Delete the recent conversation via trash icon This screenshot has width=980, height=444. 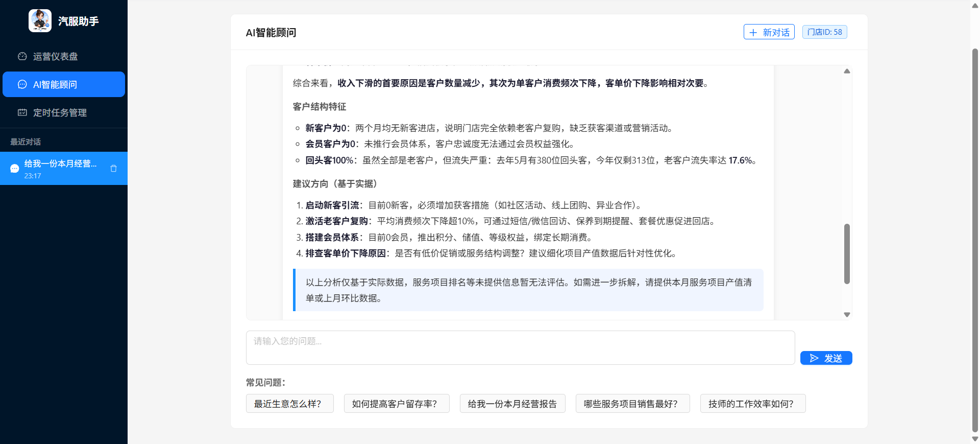pyautogui.click(x=114, y=168)
